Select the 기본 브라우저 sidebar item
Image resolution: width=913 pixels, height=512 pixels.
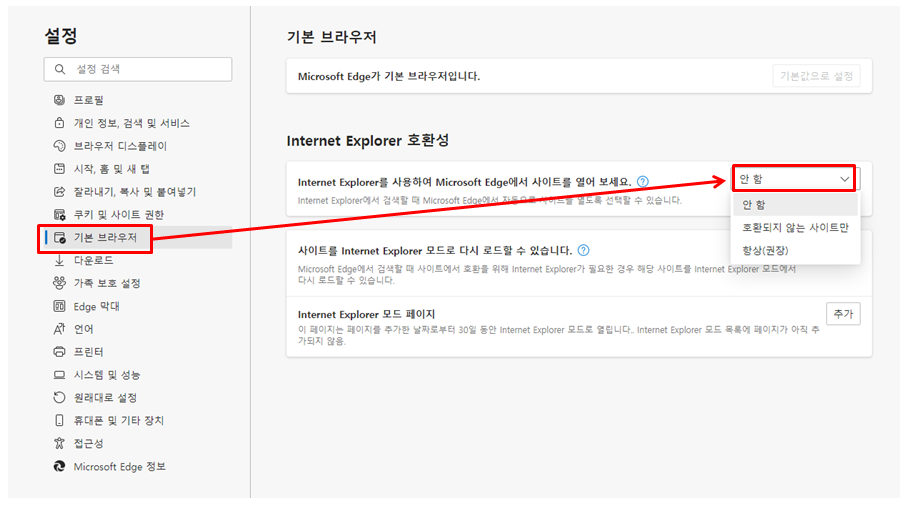point(138,238)
